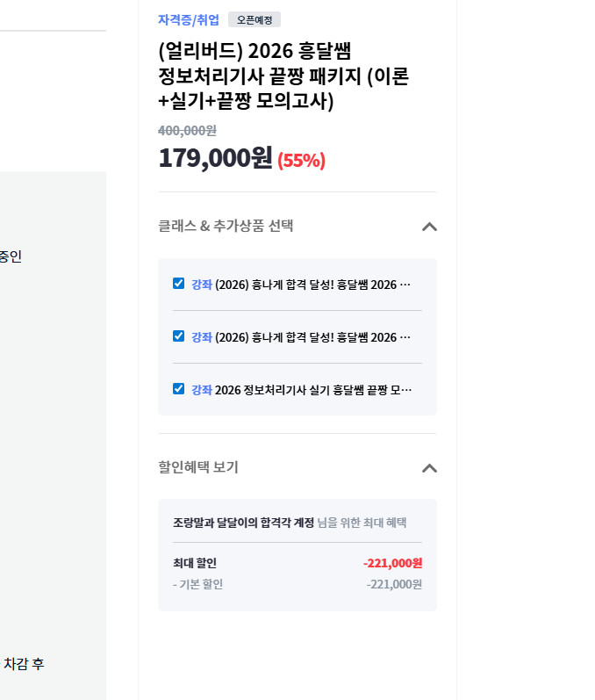Screen dimensions: 595x700
Task: Open the 자격증/취업 category link
Action: [189, 20]
